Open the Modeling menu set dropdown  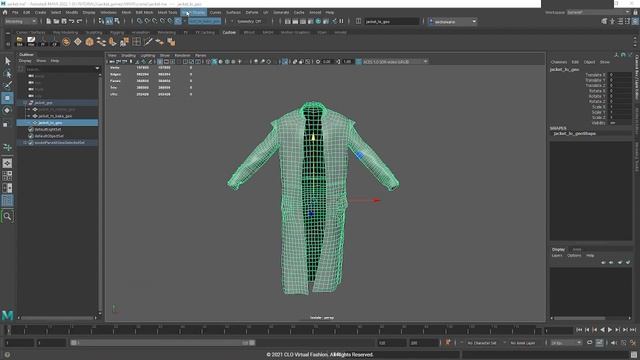pos(20,21)
